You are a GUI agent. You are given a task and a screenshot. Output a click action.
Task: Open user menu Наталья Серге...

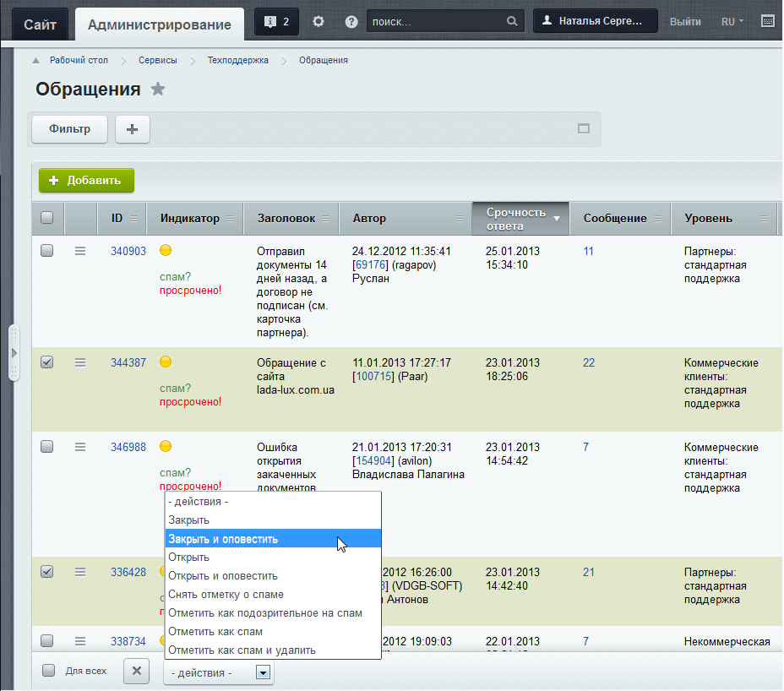[595, 21]
